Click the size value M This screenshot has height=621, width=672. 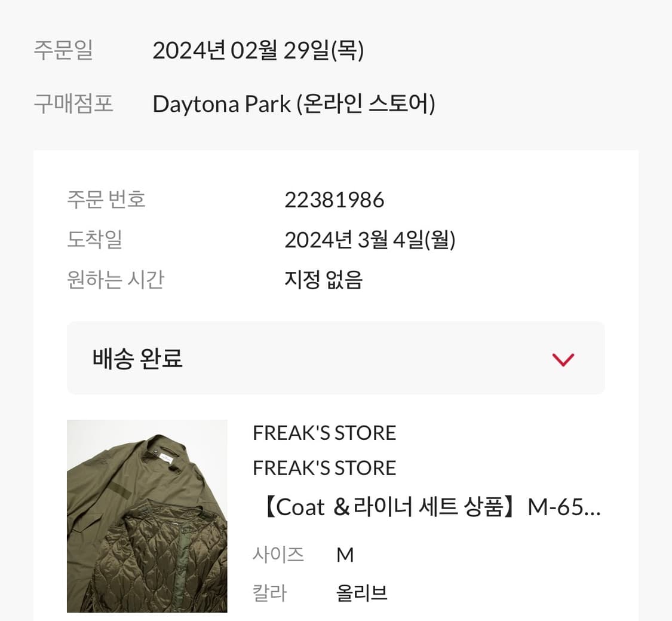pos(345,555)
